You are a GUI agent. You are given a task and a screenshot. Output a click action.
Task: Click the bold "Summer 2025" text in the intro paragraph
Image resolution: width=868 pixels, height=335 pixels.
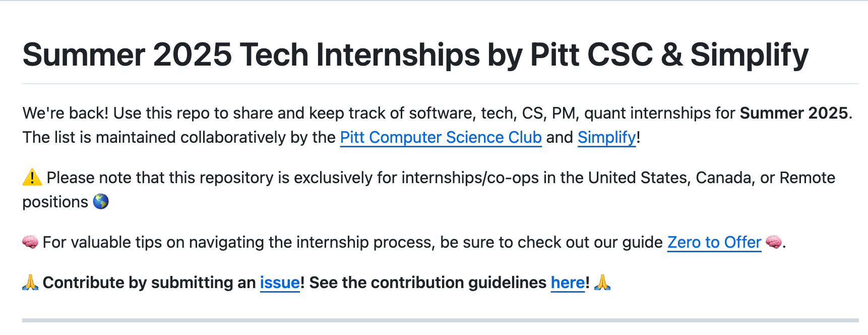[793, 113]
